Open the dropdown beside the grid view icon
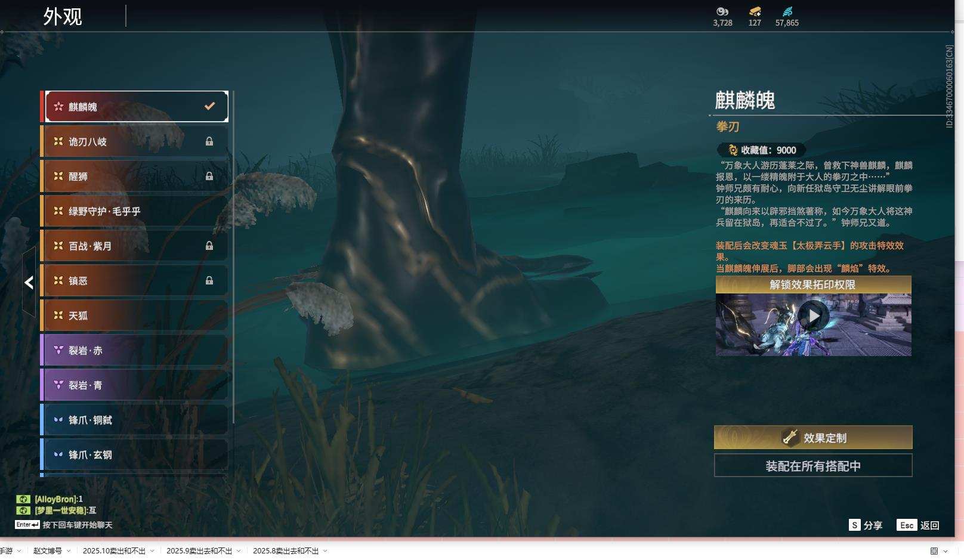The width and height of the screenshot is (964, 560). tap(946, 551)
